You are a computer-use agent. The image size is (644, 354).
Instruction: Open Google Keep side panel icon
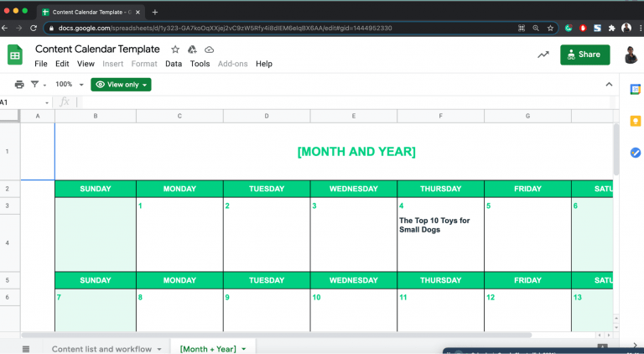point(636,121)
